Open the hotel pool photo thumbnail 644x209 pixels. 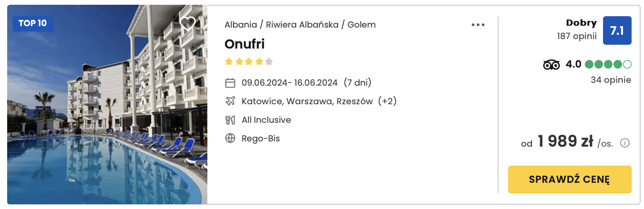click(x=107, y=105)
